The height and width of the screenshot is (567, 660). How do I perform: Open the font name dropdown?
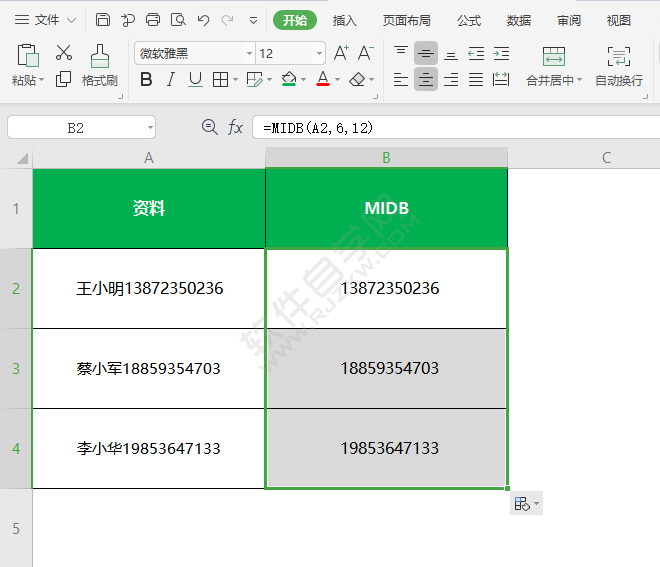click(x=249, y=53)
